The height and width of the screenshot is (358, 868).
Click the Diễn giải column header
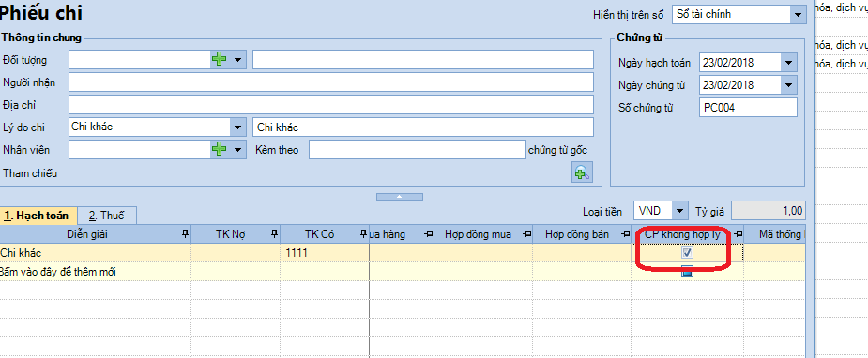pyautogui.click(x=95, y=234)
